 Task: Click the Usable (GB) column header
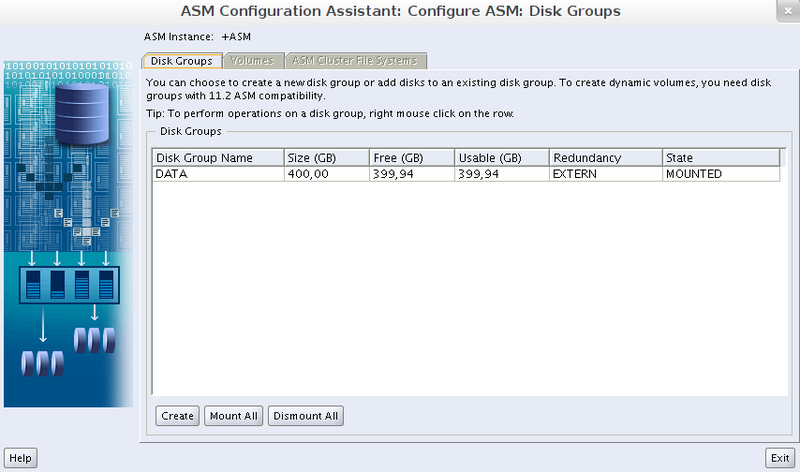[500, 158]
